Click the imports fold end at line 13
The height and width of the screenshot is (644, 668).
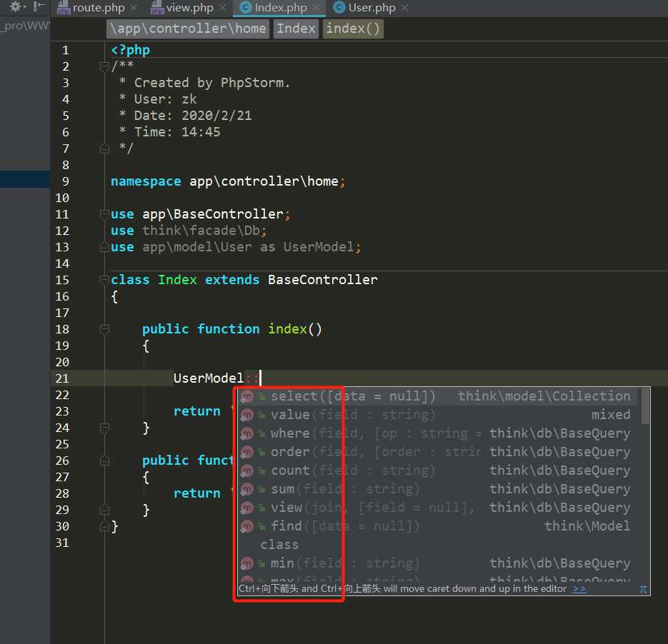104,247
